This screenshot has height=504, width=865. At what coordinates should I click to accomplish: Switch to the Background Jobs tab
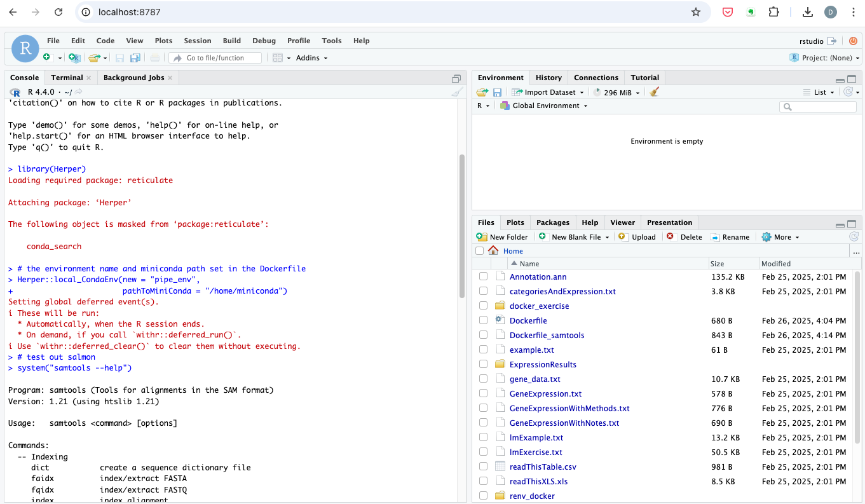pyautogui.click(x=134, y=78)
